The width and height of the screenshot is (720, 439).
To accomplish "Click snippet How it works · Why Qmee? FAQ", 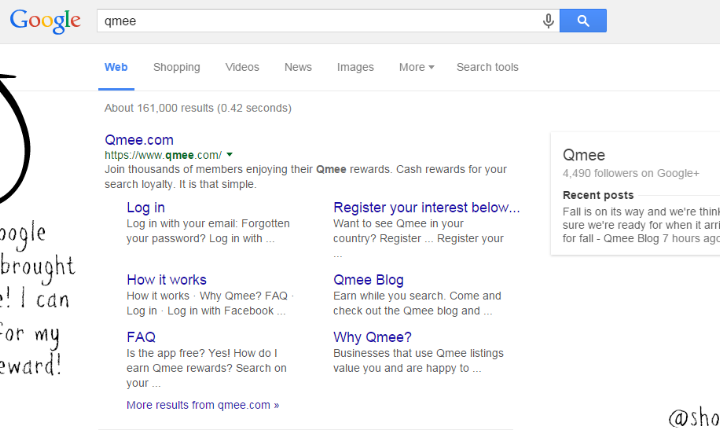I will pyautogui.click(x=210, y=303).
